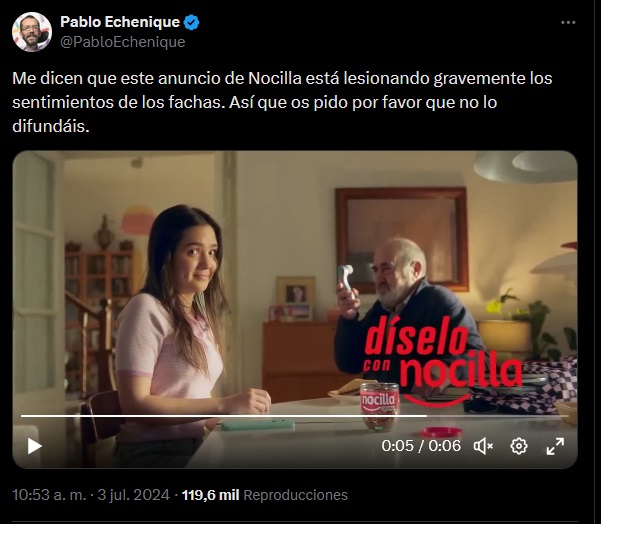The width and height of the screenshot is (625, 541).
Task: Open the @PabloEchenique handle link
Action: click(123, 42)
